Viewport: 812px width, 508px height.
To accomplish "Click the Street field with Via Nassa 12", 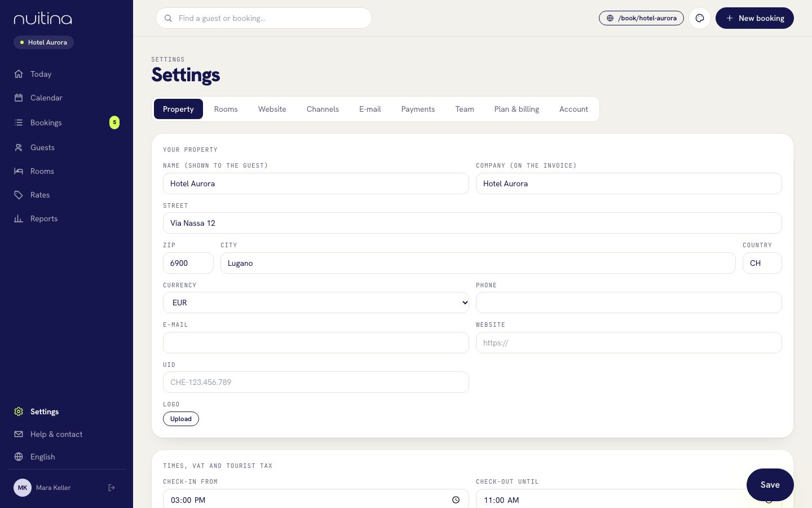I will 473,223.
